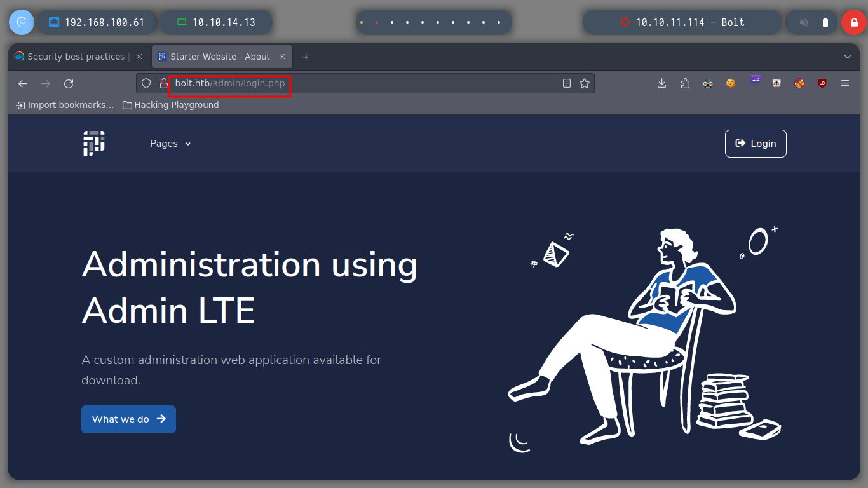Reload the current page

(69, 83)
